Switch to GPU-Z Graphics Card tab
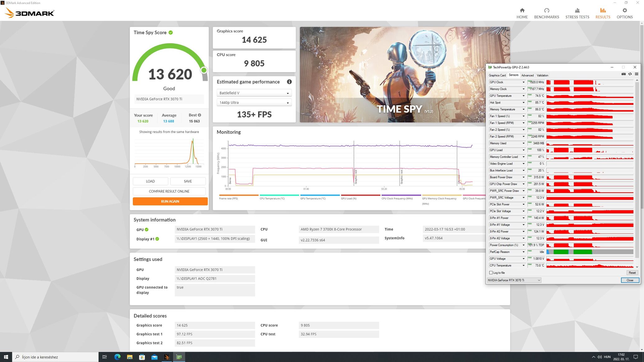This screenshot has width=644, height=362. tap(497, 76)
